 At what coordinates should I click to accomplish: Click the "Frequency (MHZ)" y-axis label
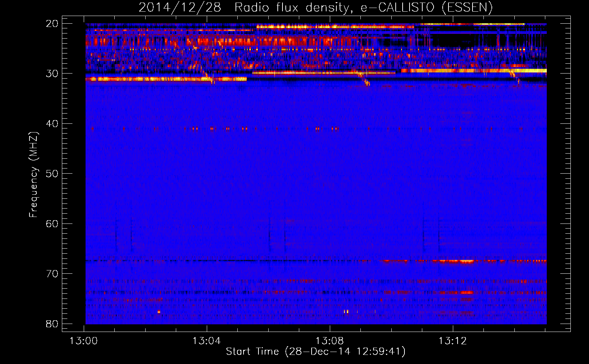pos(33,175)
